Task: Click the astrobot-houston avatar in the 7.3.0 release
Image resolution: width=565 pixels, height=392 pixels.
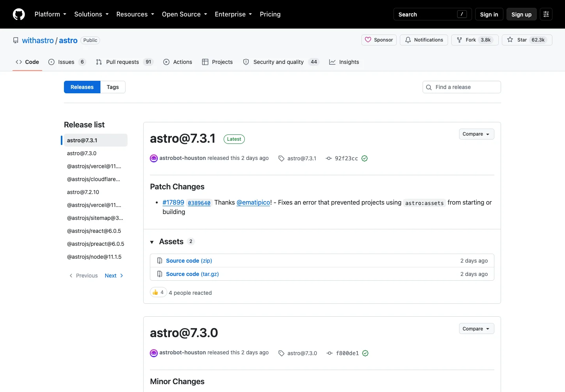Action: point(154,353)
